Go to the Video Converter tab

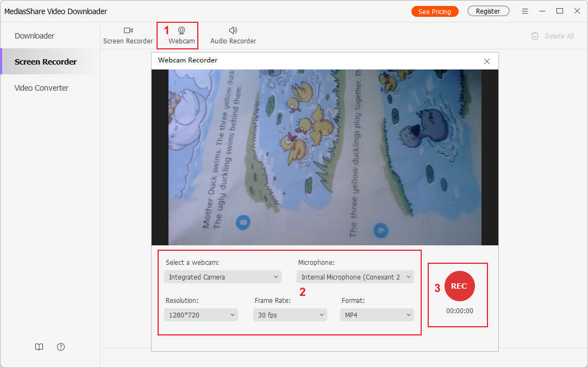41,88
